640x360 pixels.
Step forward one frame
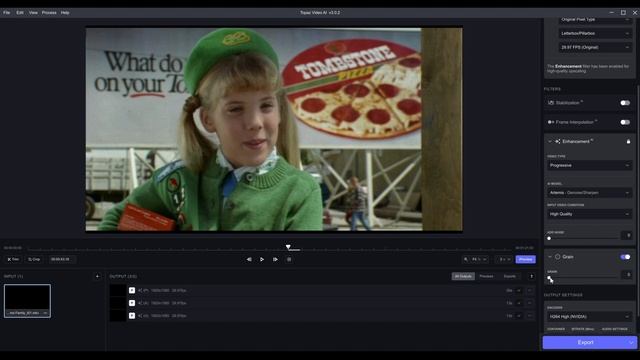[x=276, y=259]
